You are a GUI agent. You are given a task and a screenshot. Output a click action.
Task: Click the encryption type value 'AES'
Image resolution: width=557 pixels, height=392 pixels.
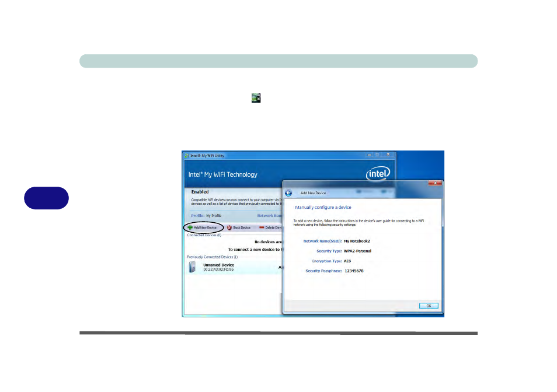coord(347,261)
